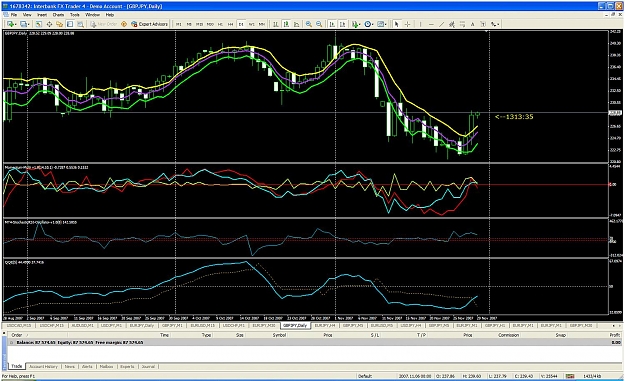Select the crosshair tool

pos(407,24)
